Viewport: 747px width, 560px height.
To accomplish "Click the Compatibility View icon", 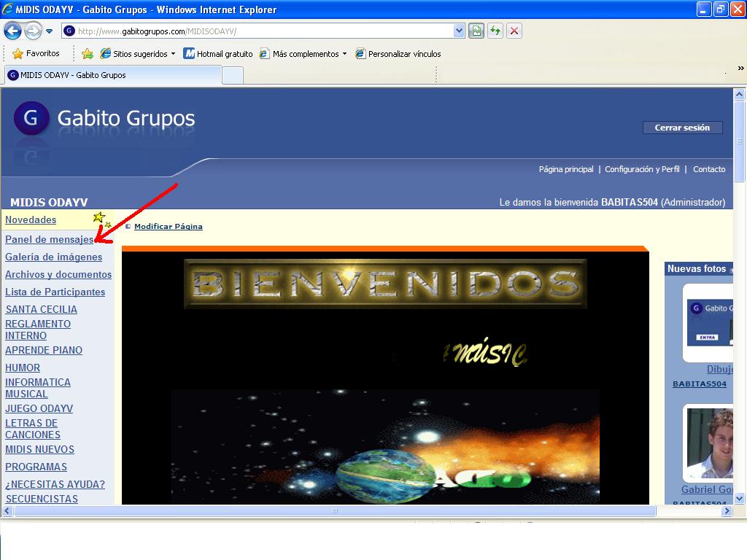I will [x=476, y=31].
